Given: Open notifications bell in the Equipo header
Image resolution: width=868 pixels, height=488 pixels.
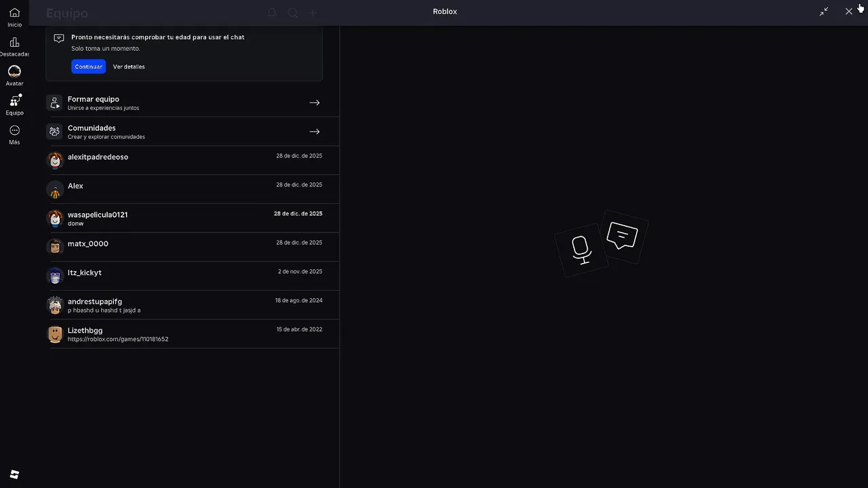Looking at the screenshot, I should [x=272, y=13].
